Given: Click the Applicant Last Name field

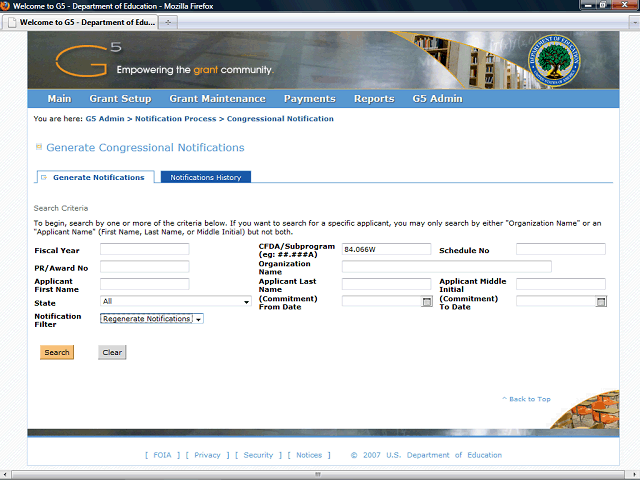Looking at the screenshot, I should 386,284.
